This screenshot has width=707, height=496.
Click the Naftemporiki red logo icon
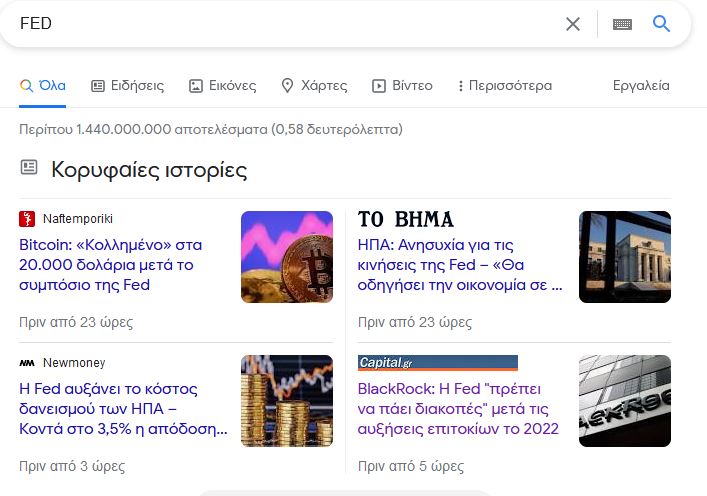pos(27,219)
